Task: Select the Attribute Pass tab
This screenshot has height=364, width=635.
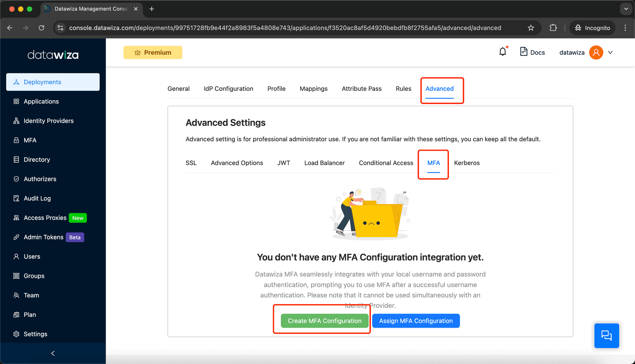Action: [x=362, y=89]
